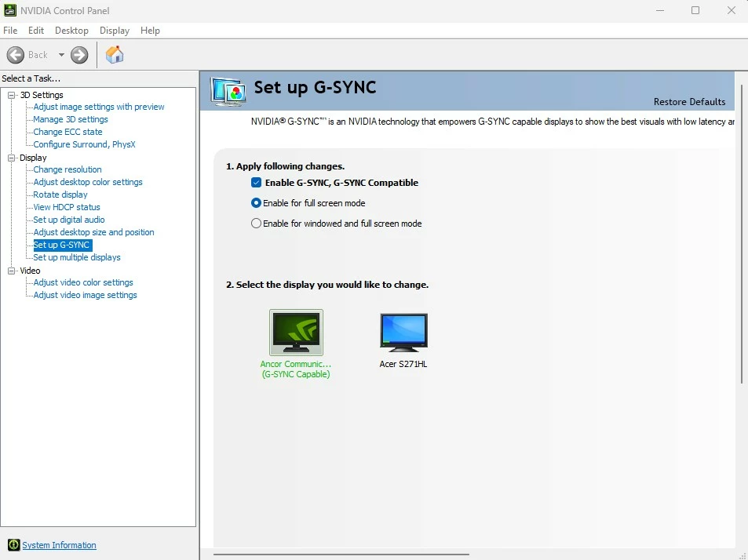This screenshot has width=748, height=560.
Task: Open Configure Surround, PhysX
Action: point(85,144)
